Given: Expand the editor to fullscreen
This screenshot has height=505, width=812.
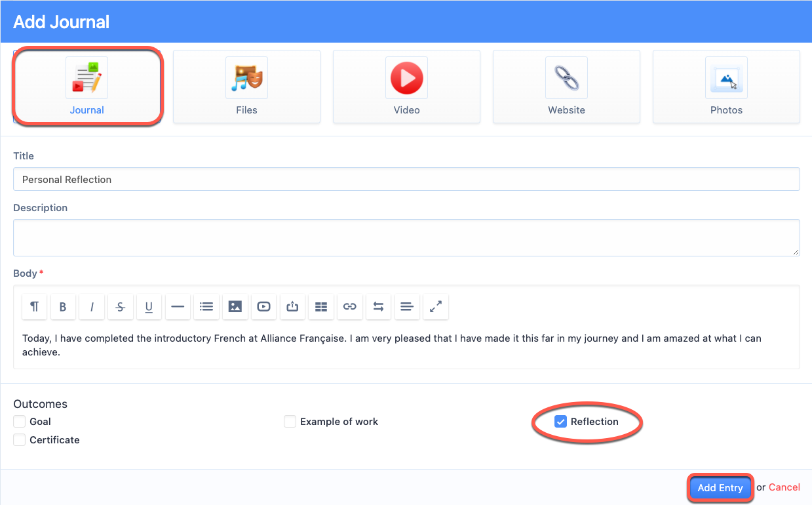Looking at the screenshot, I should [436, 306].
